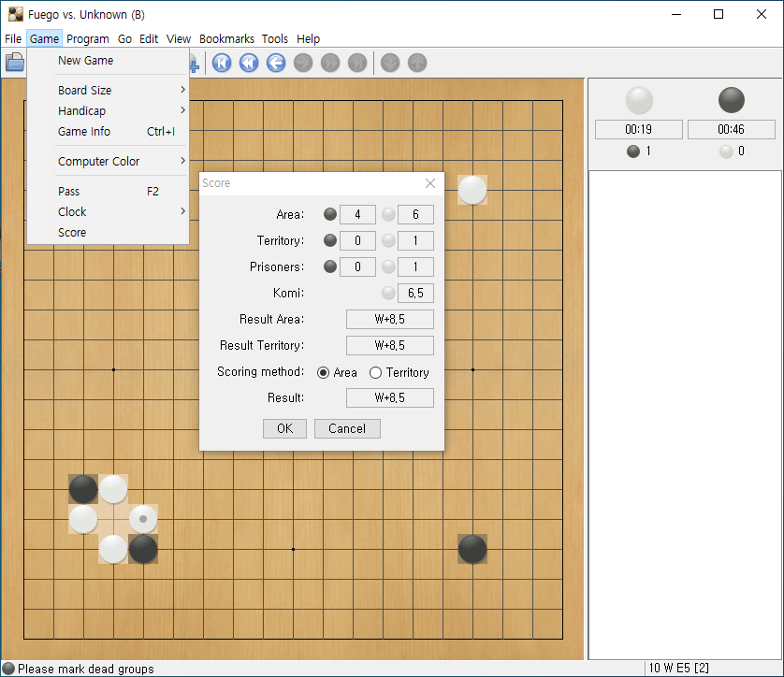Close the Score dialog with X
Image resolution: width=784 pixels, height=677 pixels.
(x=430, y=183)
